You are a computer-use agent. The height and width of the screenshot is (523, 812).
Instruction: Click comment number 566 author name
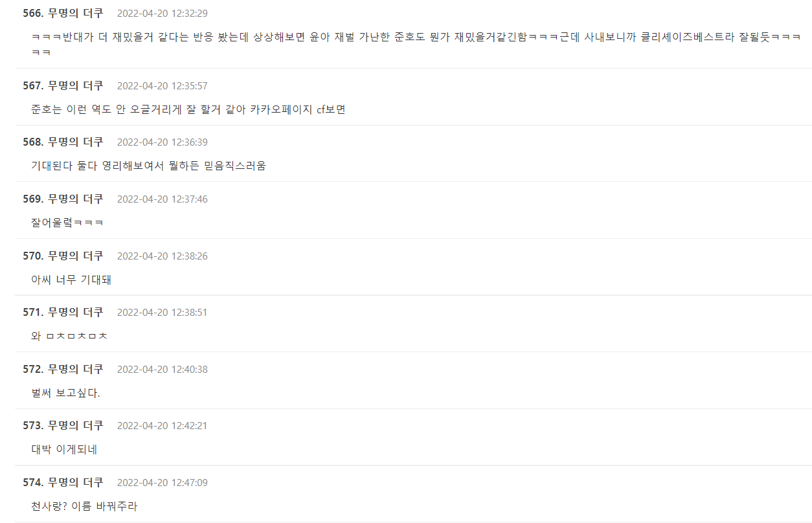pyautogui.click(x=75, y=14)
